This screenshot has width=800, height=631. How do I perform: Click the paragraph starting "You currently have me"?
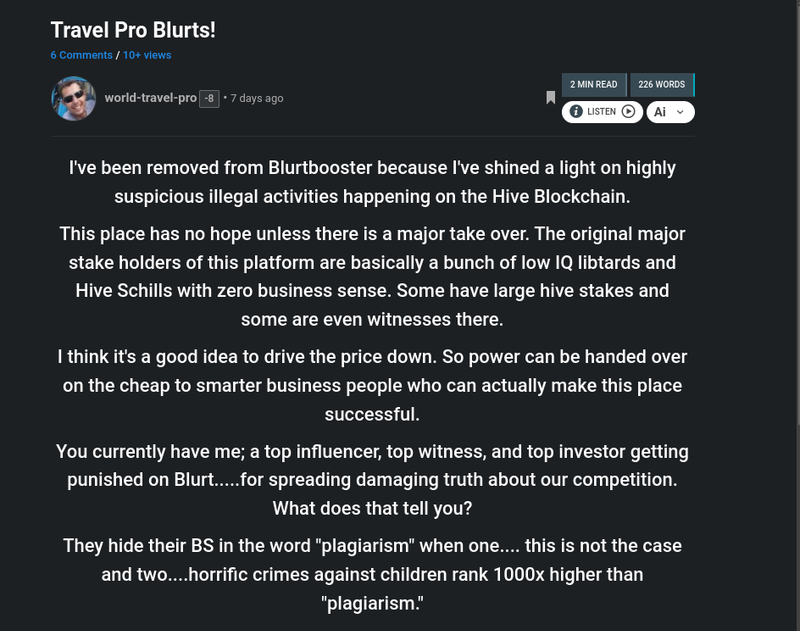pos(372,480)
